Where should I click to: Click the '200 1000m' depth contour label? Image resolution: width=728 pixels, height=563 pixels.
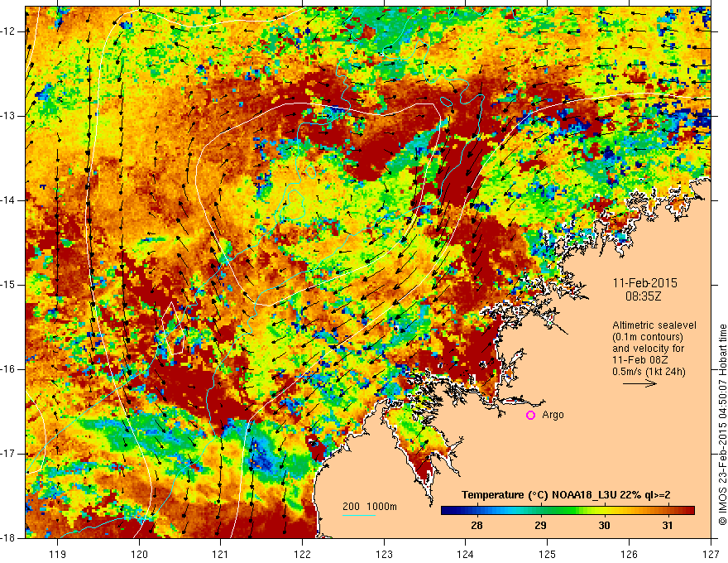point(370,507)
